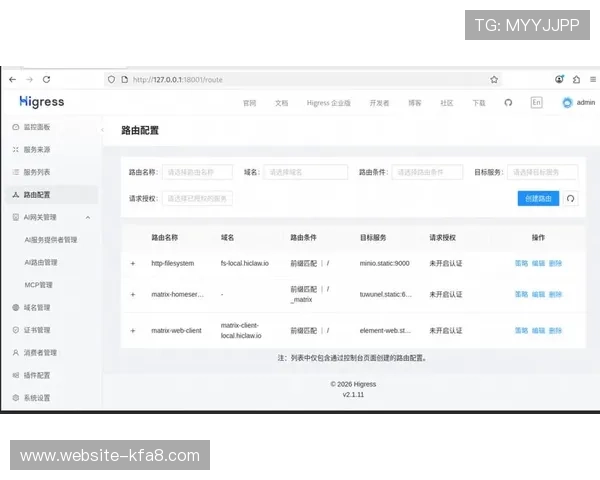
Task: Open the 官网 header link
Action: pyautogui.click(x=249, y=103)
